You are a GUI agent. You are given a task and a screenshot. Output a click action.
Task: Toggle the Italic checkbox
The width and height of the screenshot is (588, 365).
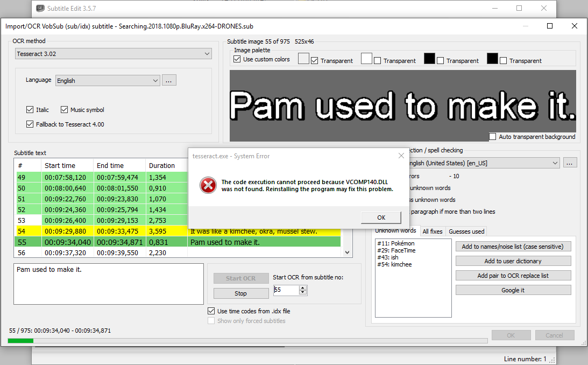click(x=30, y=109)
